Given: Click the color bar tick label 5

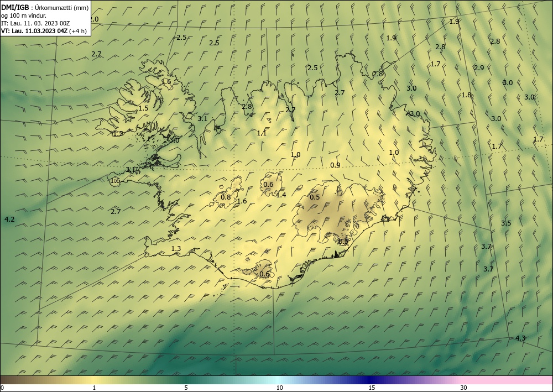Looking at the screenshot, I should tap(186, 388).
